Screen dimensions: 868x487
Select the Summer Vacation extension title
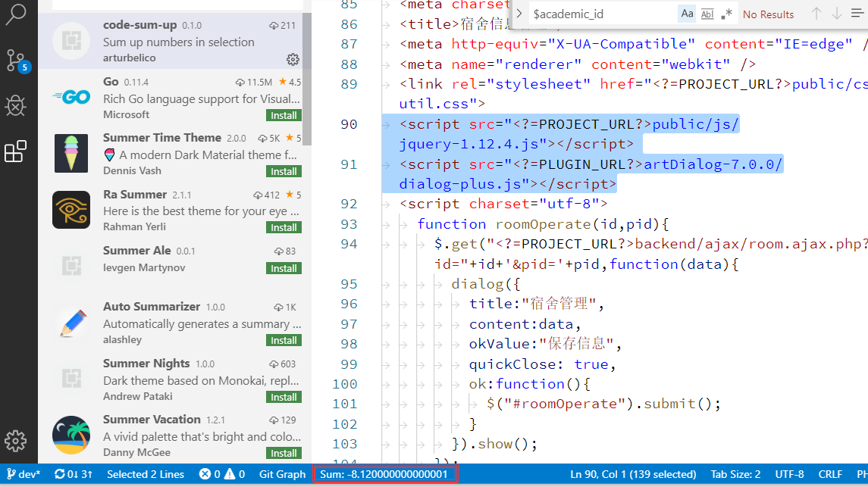point(152,420)
